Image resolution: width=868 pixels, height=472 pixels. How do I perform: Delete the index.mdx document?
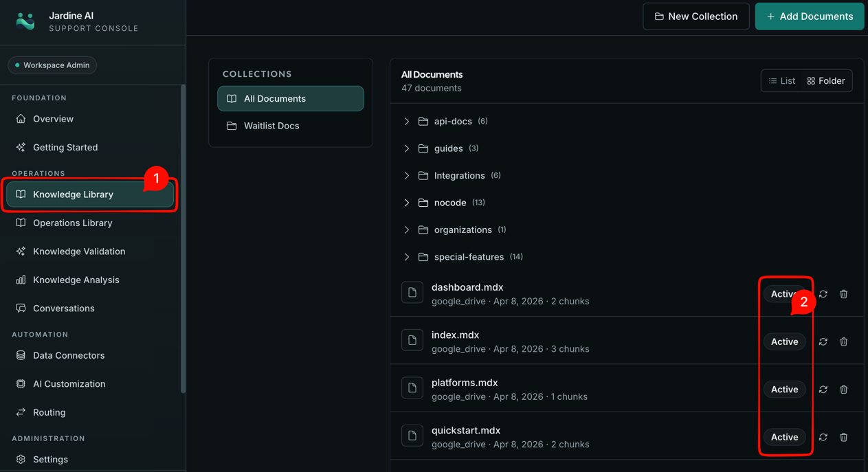844,341
